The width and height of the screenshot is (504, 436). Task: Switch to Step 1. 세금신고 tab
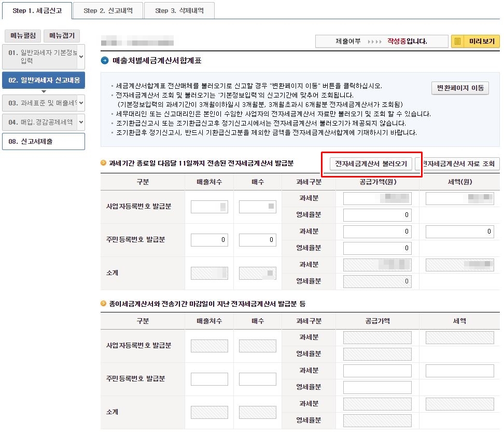tap(37, 10)
